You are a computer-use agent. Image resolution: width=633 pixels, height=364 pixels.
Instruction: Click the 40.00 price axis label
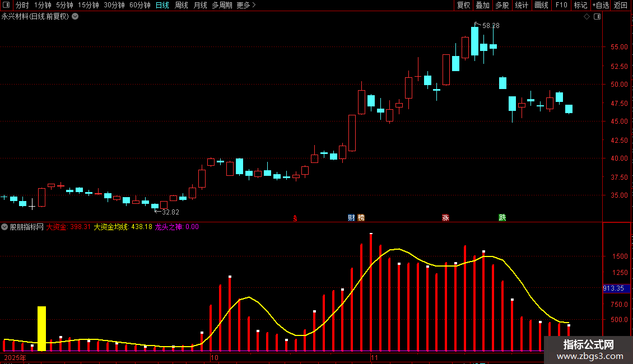click(x=619, y=158)
